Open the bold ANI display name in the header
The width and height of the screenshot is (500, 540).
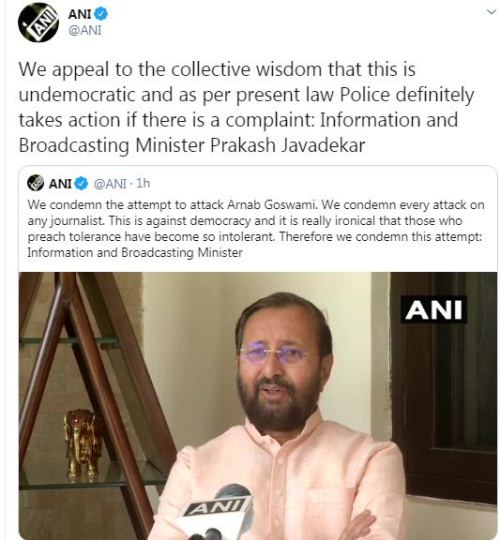(x=80, y=14)
